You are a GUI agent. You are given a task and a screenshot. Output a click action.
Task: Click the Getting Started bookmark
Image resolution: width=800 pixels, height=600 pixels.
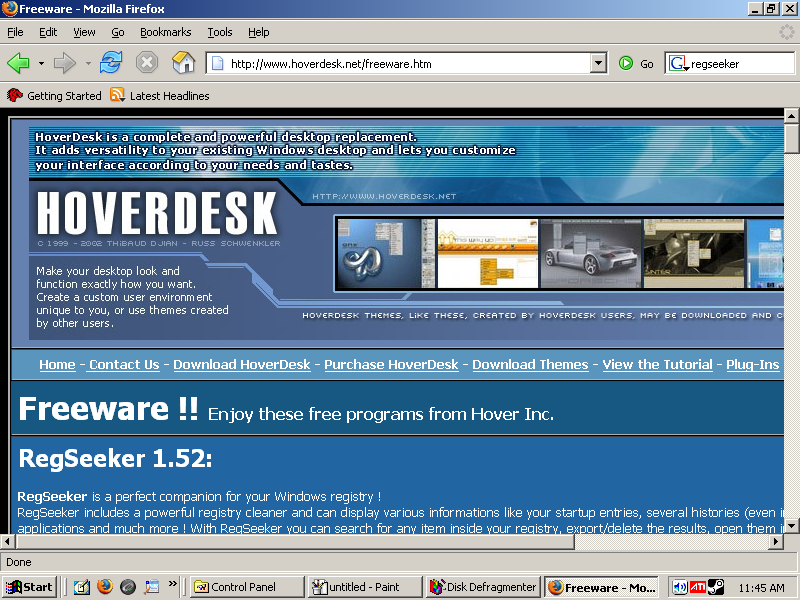coord(63,96)
